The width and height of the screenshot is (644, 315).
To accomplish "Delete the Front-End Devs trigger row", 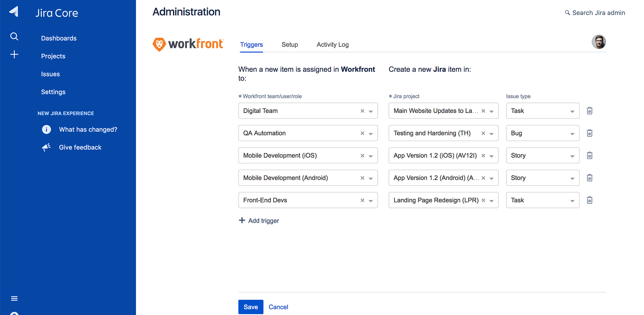I will point(589,200).
